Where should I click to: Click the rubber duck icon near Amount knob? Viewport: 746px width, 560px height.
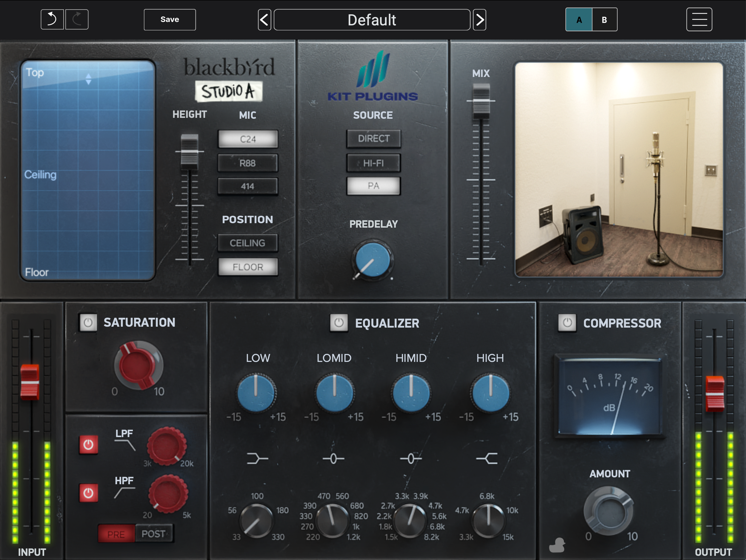click(x=556, y=545)
